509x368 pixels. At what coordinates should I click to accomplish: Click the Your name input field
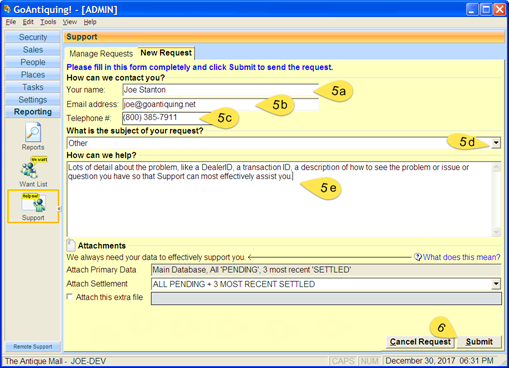pyautogui.click(x=220, y=90)
